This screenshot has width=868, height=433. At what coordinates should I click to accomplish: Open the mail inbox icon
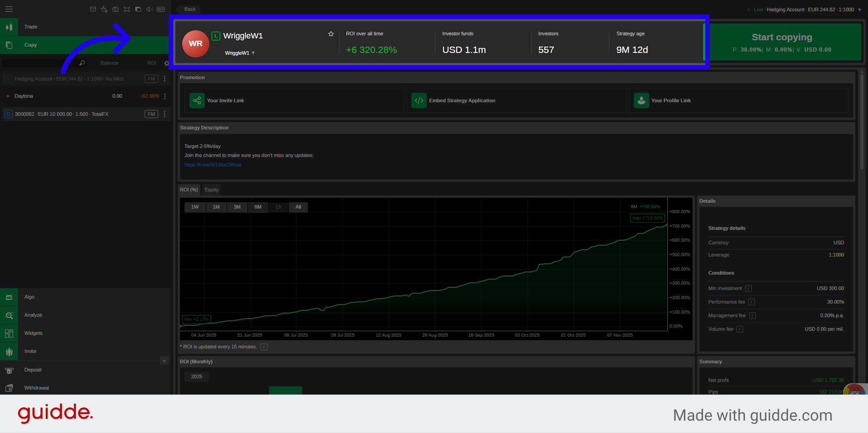pyautogui.click(x=93, y=9)
